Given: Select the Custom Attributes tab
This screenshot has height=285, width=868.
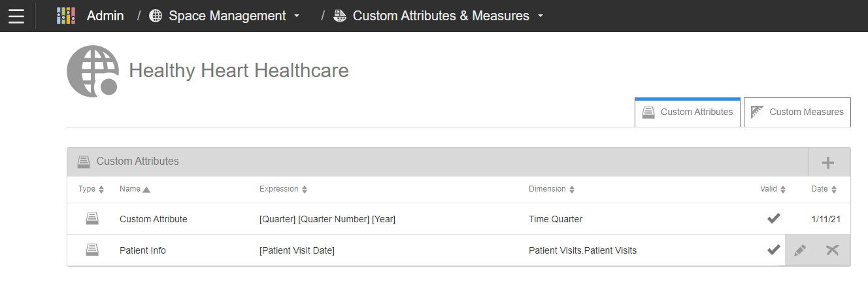Looking at the screenshot, I should [x=688, y=112].
